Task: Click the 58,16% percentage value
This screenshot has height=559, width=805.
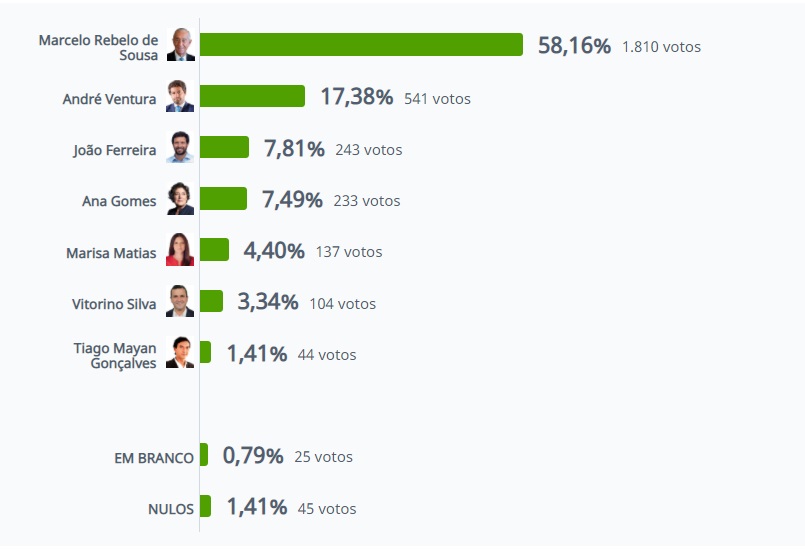Action: pyautogui.click(x=574, y=46)
